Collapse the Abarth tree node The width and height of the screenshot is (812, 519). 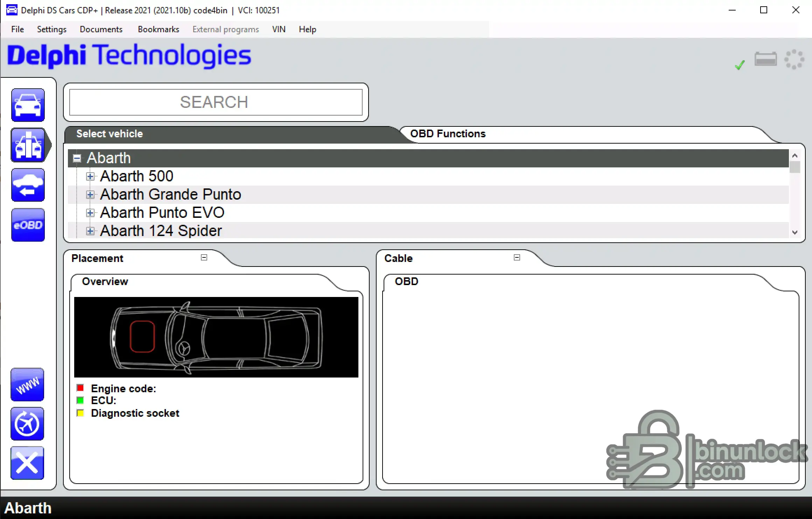[x=77, y=158]
